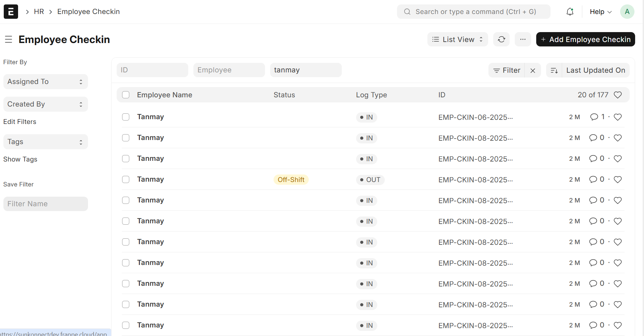Click Add Employee Checkin button
Screen dimensions: 644x336
coord(585,39)
